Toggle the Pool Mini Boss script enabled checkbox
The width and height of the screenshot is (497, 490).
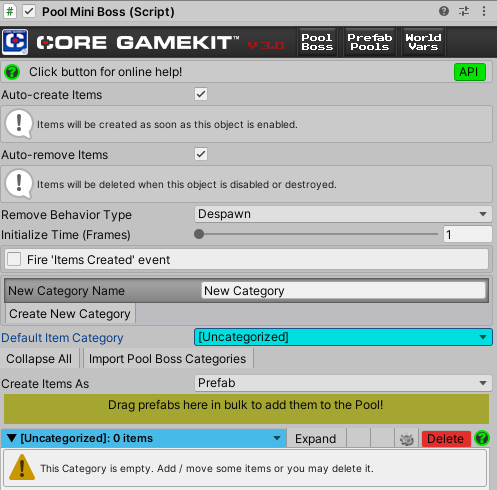tap(29, 12)
